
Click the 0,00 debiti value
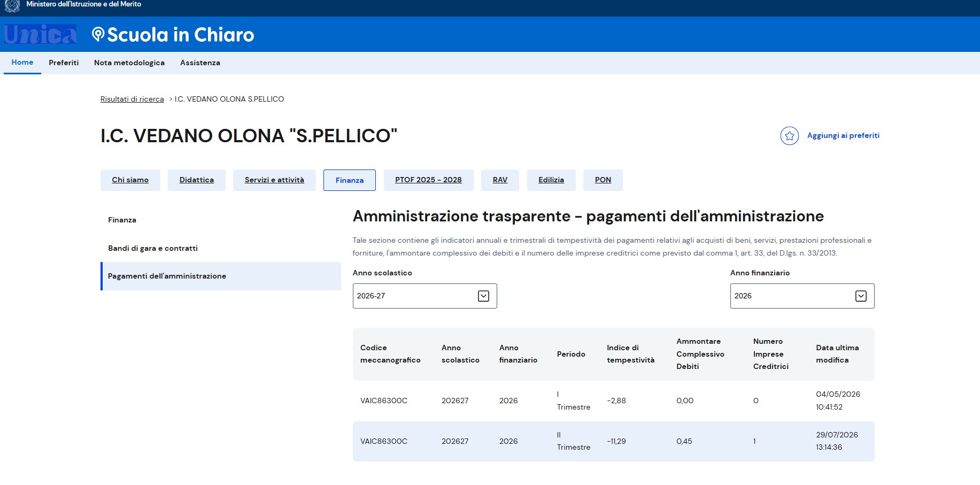685,401
